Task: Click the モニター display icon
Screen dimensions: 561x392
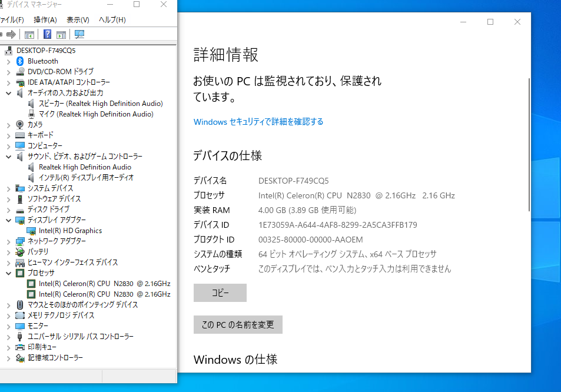Action: [x=20, y=326]
